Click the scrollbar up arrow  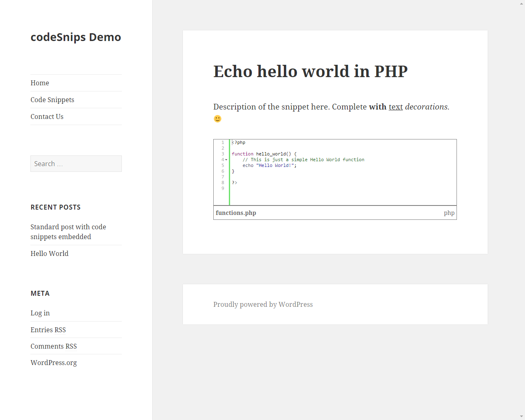click(521, 3)
